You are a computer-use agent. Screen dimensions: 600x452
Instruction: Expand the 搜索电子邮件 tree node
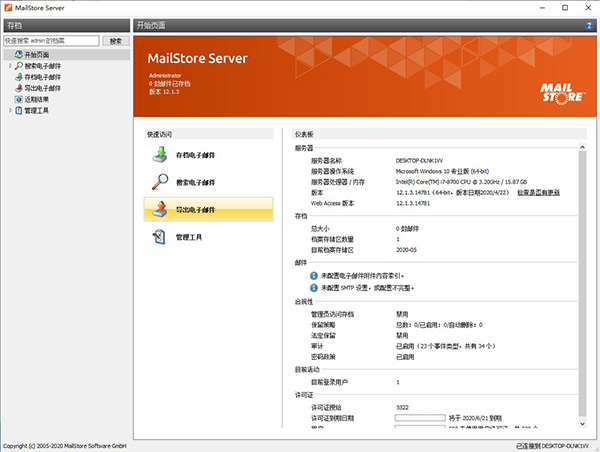(9, 66)
